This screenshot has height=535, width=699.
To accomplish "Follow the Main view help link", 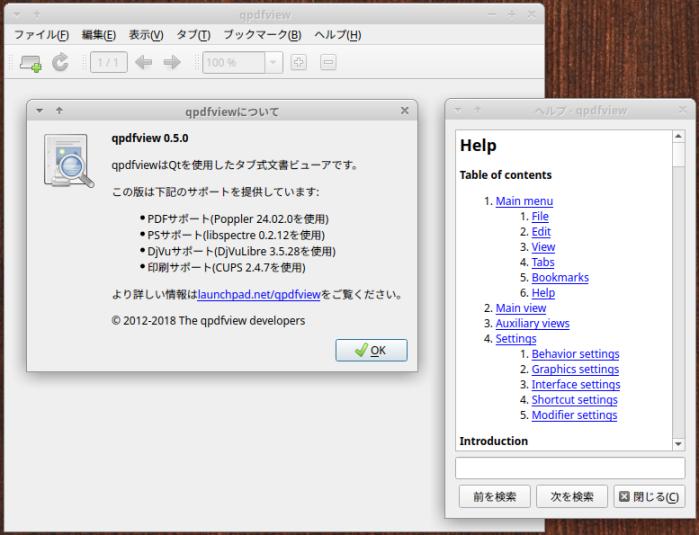I will 521,308.
